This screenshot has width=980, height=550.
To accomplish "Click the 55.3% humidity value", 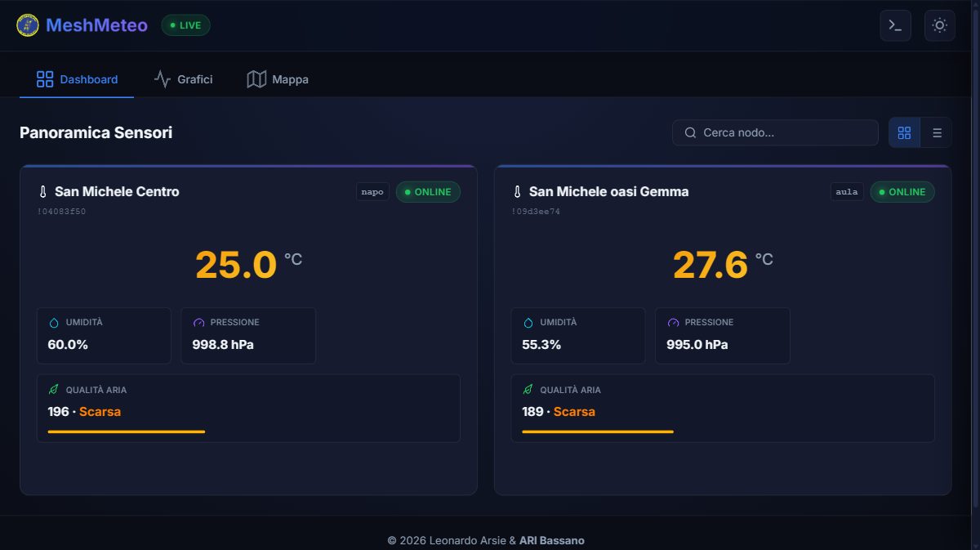I will pos(541,345).
